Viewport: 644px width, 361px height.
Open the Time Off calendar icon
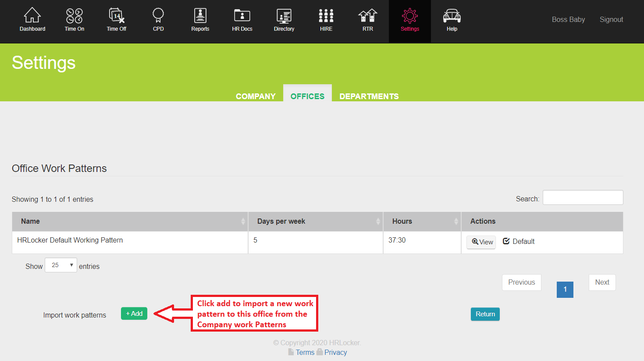pyautogui.click(x=117, y=16)
